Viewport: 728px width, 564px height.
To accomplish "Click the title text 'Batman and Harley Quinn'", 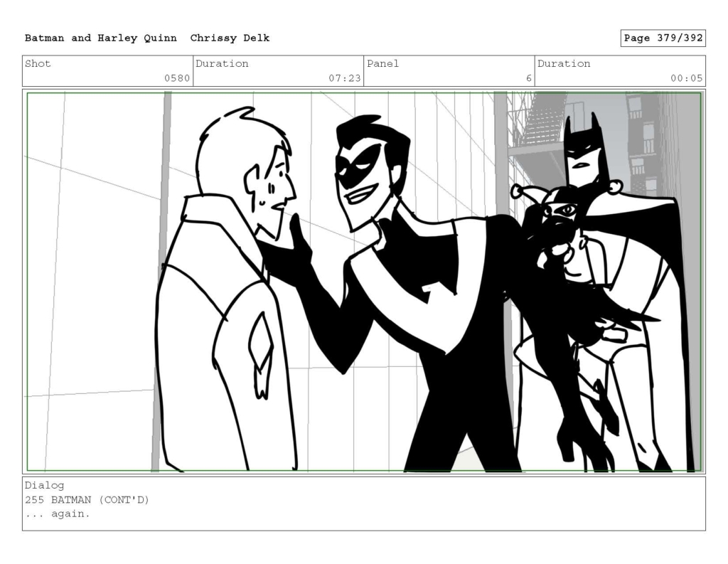I will coord(101,38).
